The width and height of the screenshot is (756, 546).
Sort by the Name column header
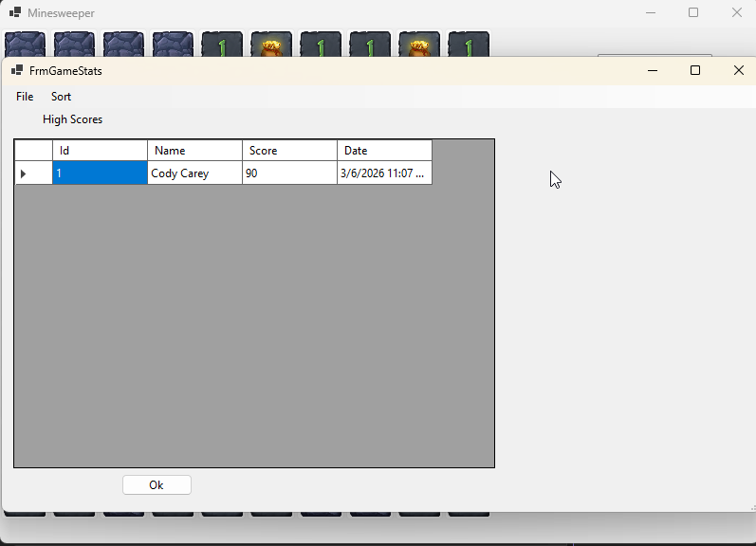pyautogui.click(x=194, y=151)
